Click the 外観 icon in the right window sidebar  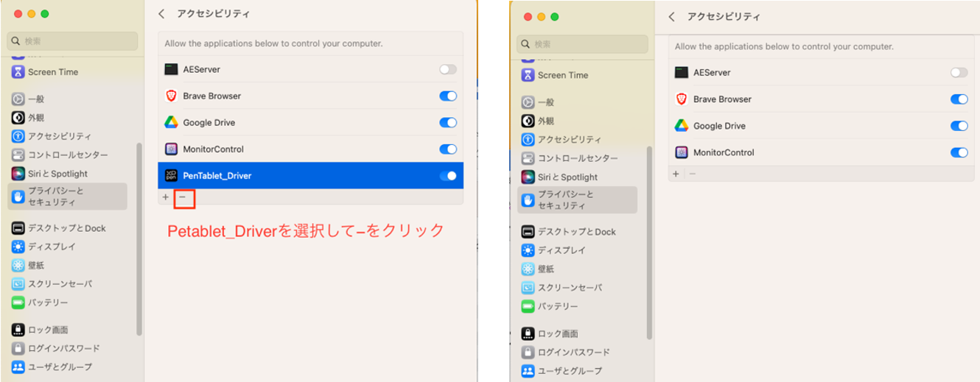click(528, 121)
